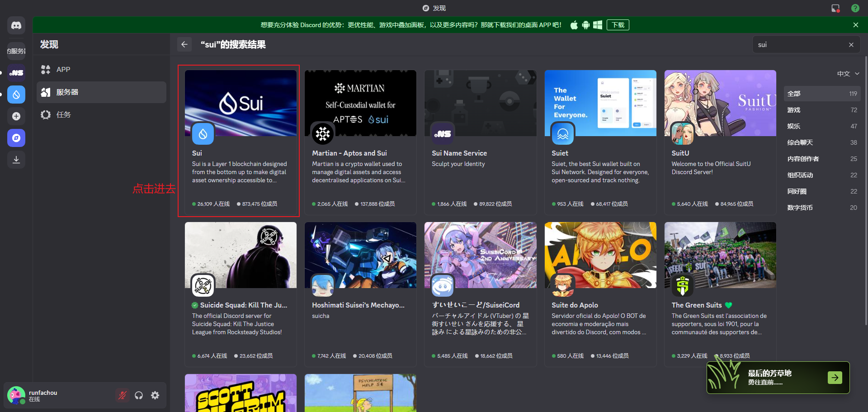The height and width of the screenshot is (412, 868).
Task: Dismiss the green download banner
Action: [856, 25]
